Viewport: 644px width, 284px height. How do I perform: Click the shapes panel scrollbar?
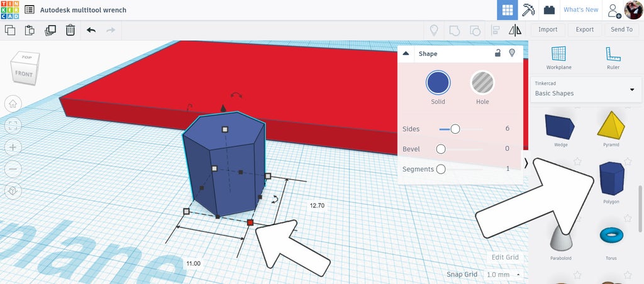(641, 209)
